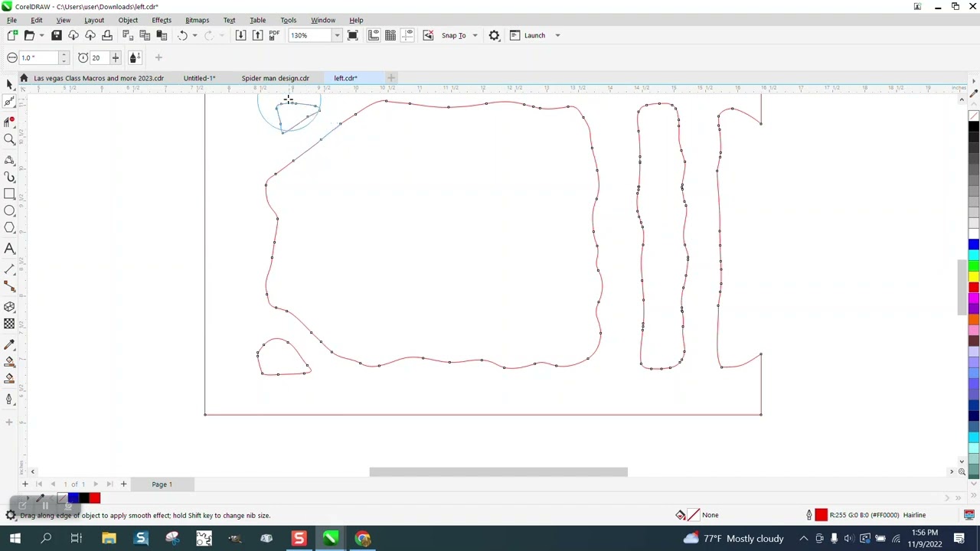This screenshot has width=980, height=551.
Task: Select the Interactive Fill tool
Action: click(9, 361)
